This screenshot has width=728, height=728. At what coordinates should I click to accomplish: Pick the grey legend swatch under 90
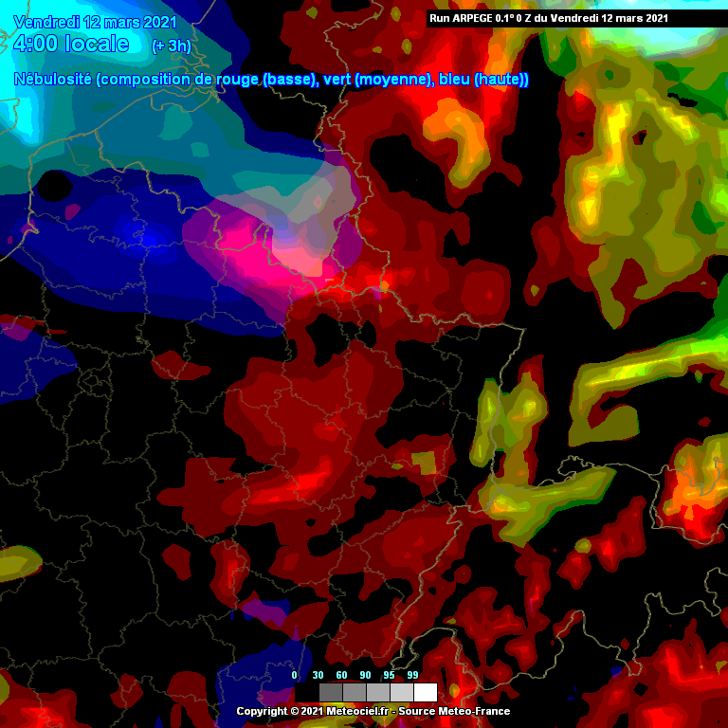[x=377, y=692]
